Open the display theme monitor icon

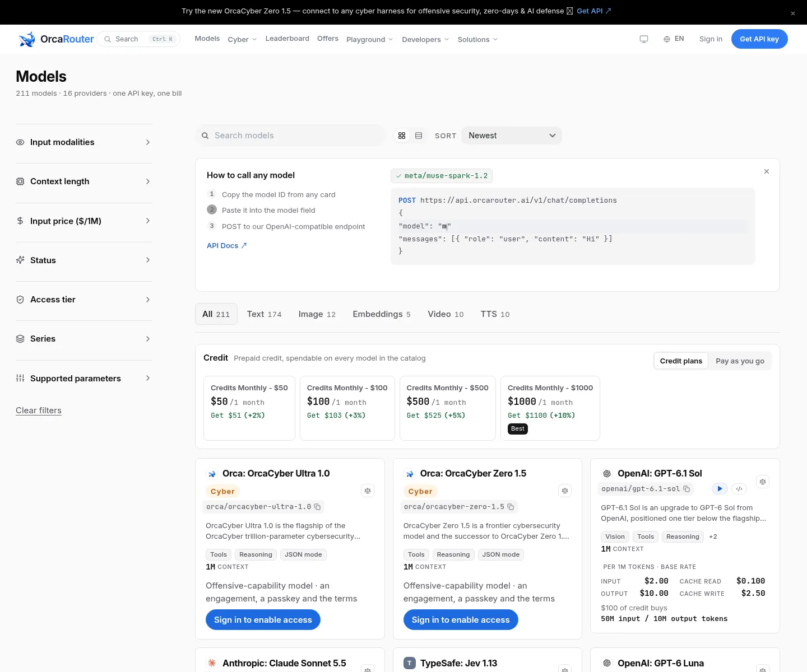point(644,39)
